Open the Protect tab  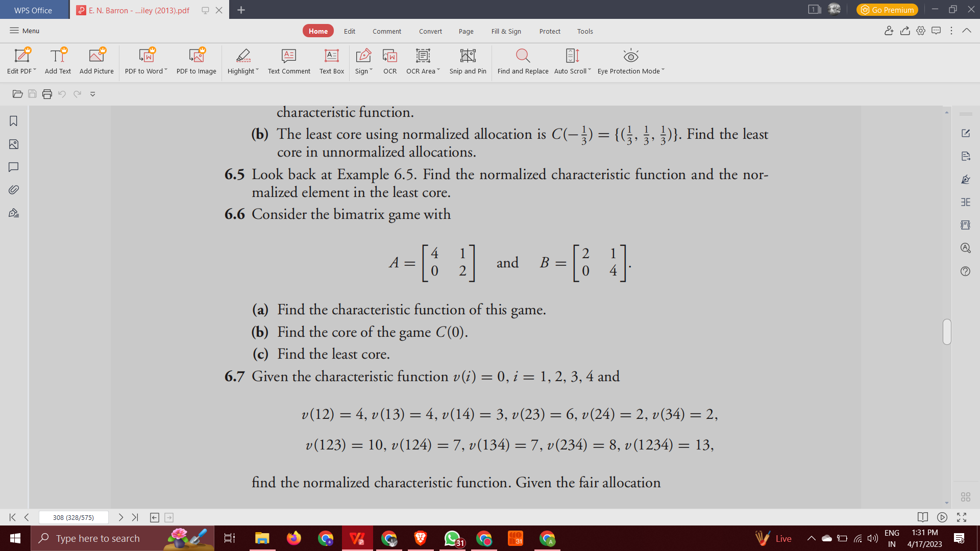point(549,31)
